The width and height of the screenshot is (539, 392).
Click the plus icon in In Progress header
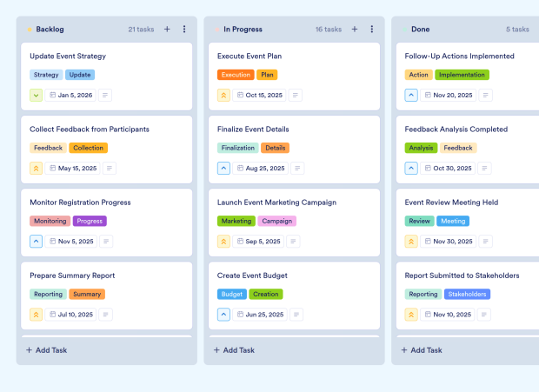click(354, 30)
